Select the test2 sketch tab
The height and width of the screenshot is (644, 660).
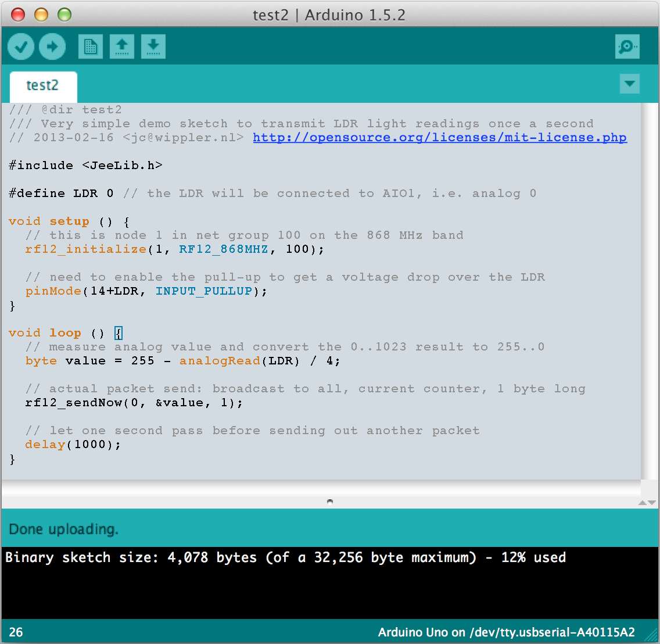[x=44, y=87]
